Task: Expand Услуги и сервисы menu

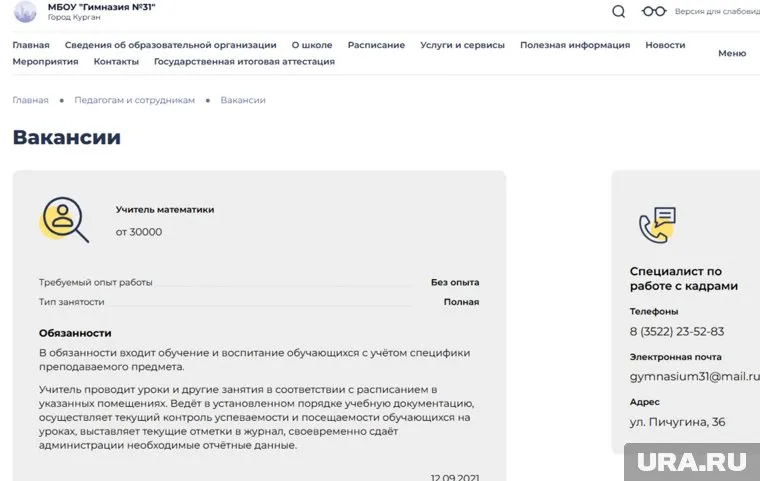Action: click(462, 45)
